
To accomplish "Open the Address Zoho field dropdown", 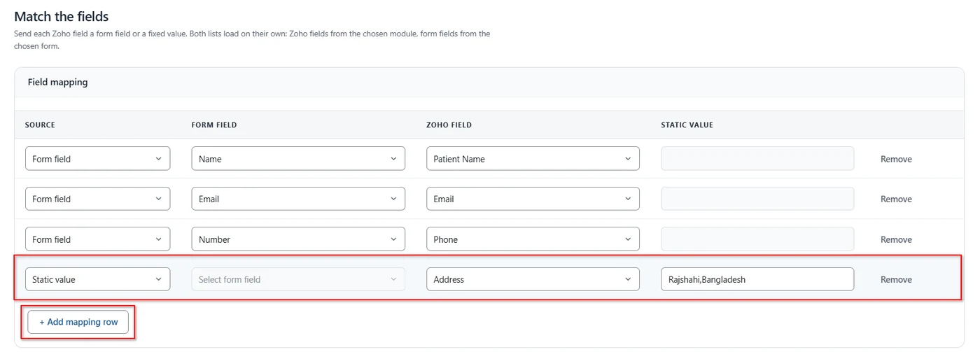I will 533,279.
